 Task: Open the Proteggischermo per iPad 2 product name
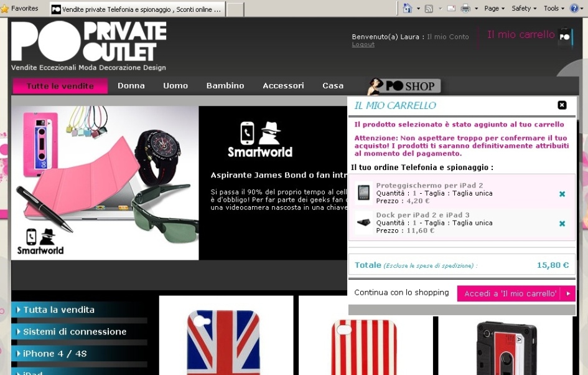point(429,186)
